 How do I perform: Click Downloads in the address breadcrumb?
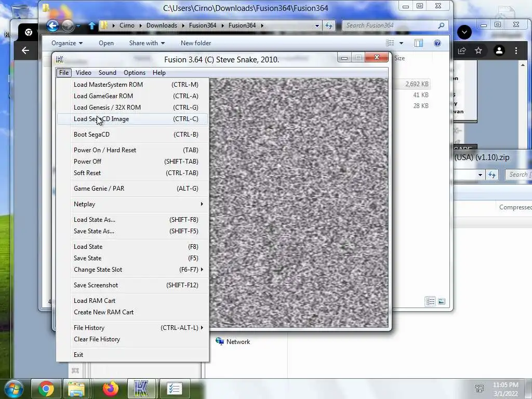point(162,25)
